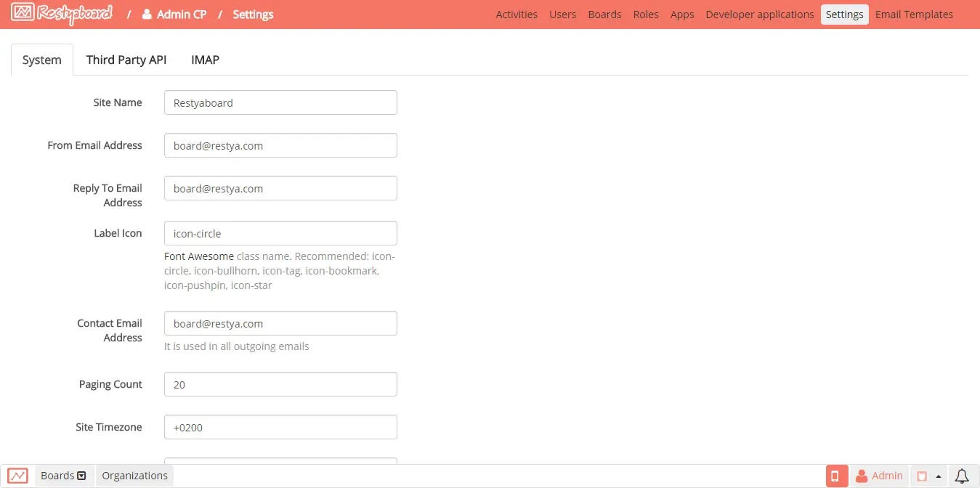Go to the Users admin page
The height and width of the screenshot is (488, 980).
point(562,15)
